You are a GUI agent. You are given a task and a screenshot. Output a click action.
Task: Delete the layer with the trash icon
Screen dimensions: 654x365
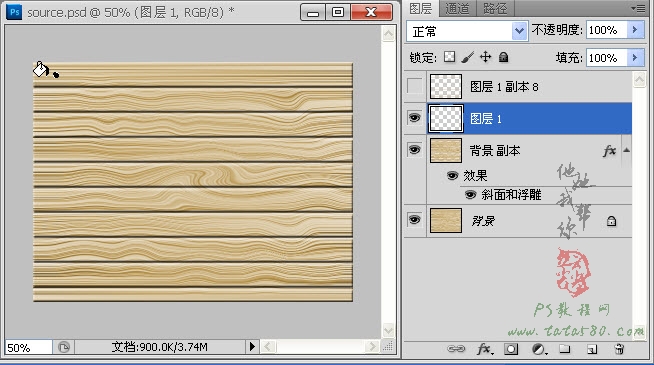[x=619, y=349]
